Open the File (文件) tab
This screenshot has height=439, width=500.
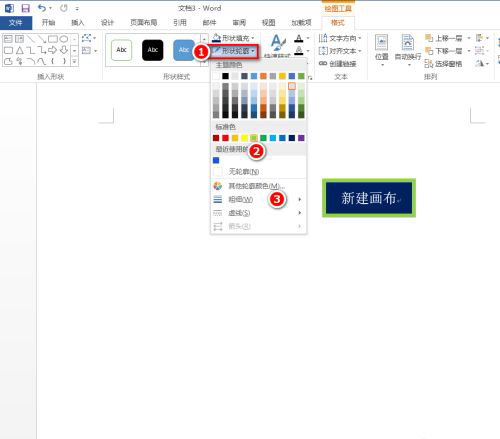pyautogui.click(x=16, y=23)
